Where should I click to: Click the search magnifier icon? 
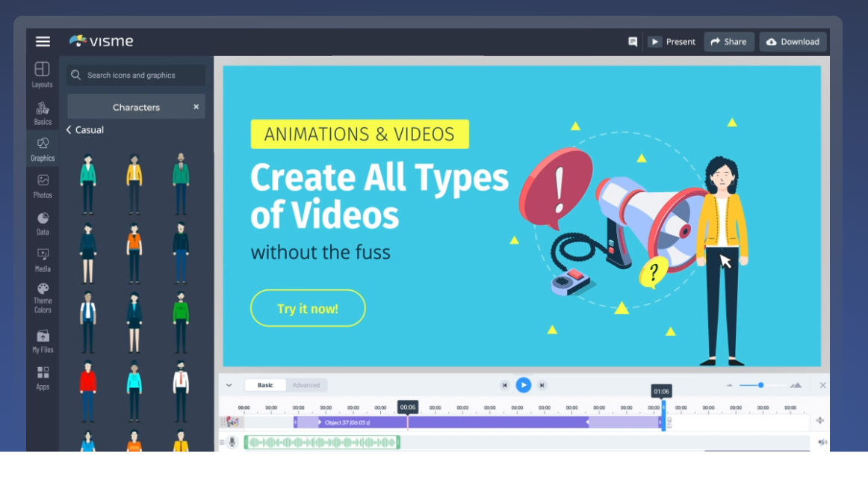point(76,75)
